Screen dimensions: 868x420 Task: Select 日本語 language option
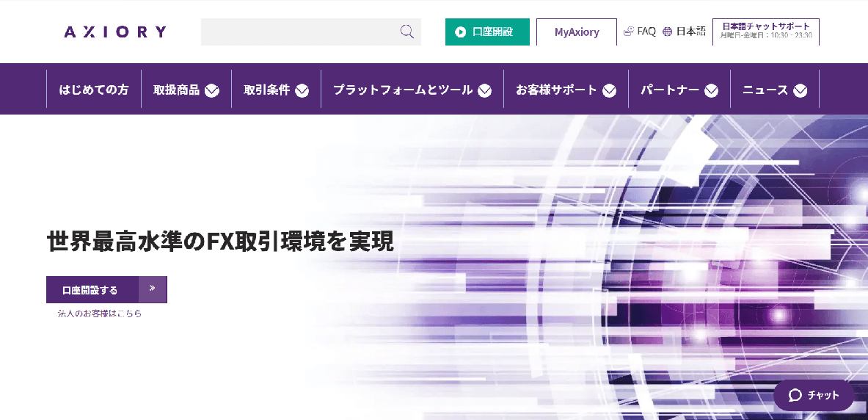click(691, 32)
